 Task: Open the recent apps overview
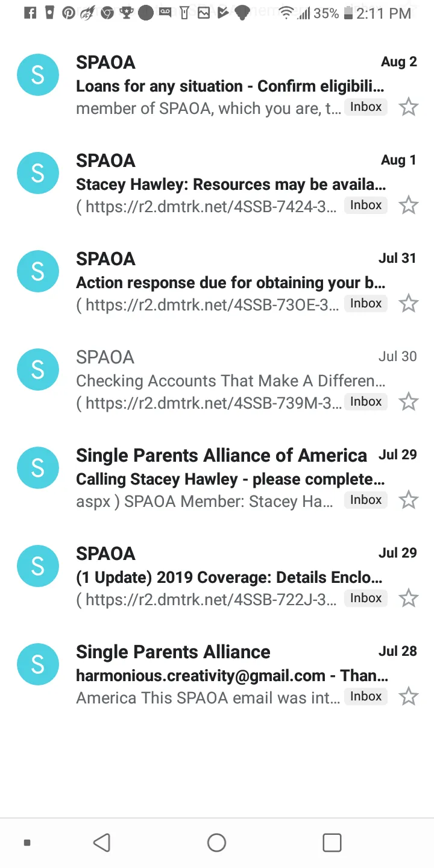332,842
